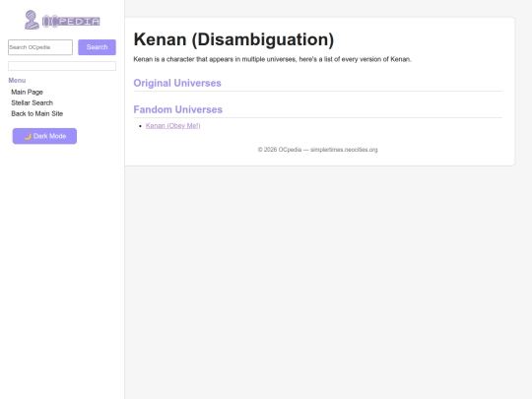Screen dimensions: 532x399
Task: Go Back to Main Site
Action: pyautogui.click(x=37, y=113)
